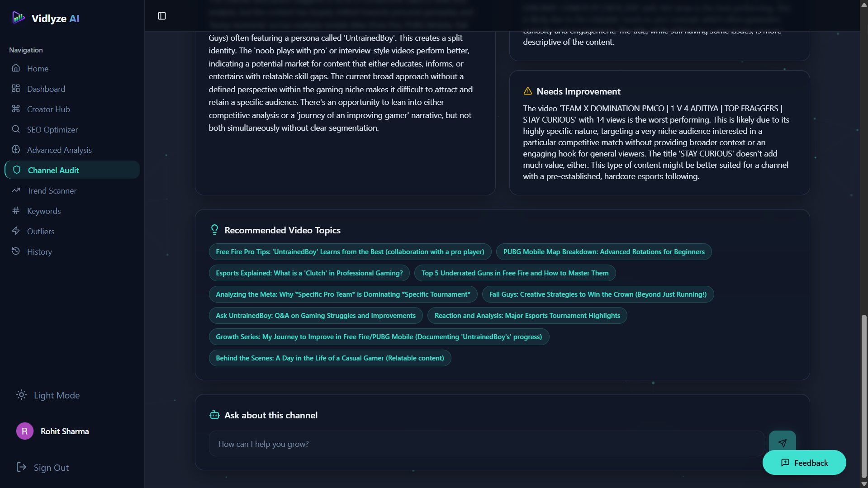Screen dimensions: 868x488
Task: Click the Feedback button
Action: click(804, 462)
